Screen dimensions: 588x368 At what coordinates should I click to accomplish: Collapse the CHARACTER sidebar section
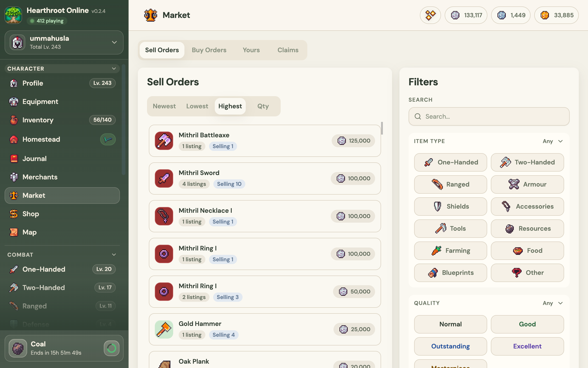[62, 69]
